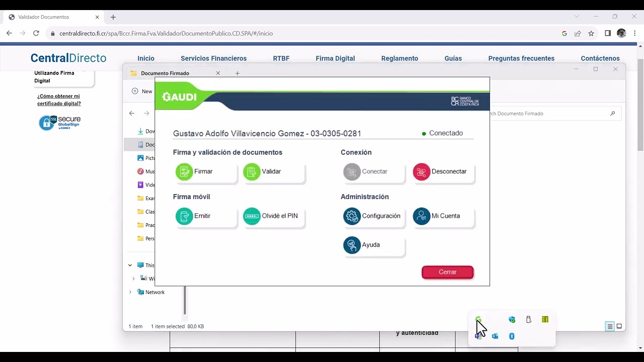The image size is (644, 362).
Task: Open Ayuda in the Gaudi dialog
Action: pos(374,245)
